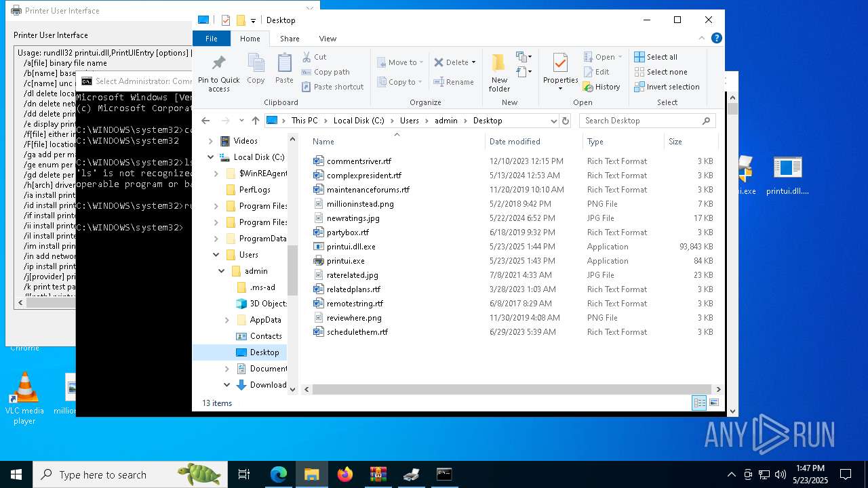This screenshot has height=488, width=868.
Task: Switch to the View tab
Action: (x=328, y=39)
